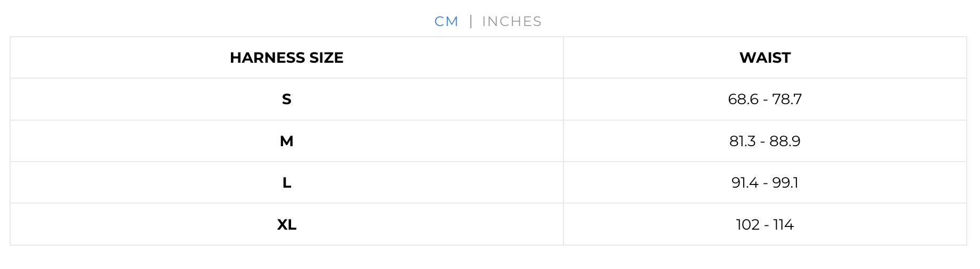The image size is (980, 269).
Task: Select the L harness size cell
Action: pos(287,182)
